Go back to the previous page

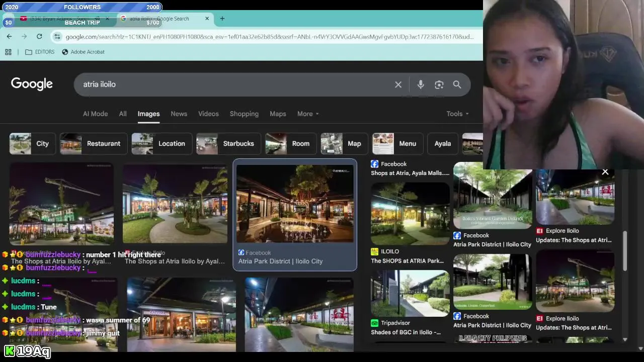(x=9, y=36)
